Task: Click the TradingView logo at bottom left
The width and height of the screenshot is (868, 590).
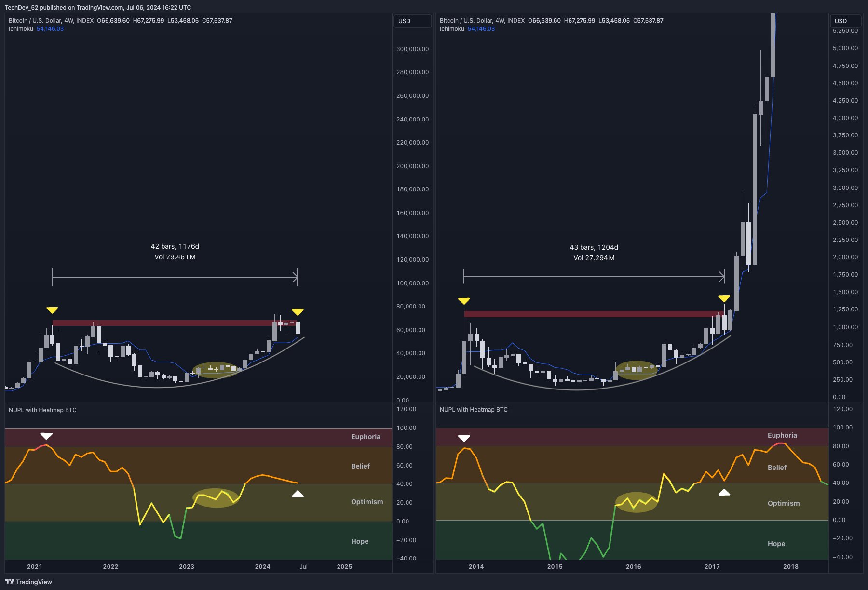Action: [28, 582]
